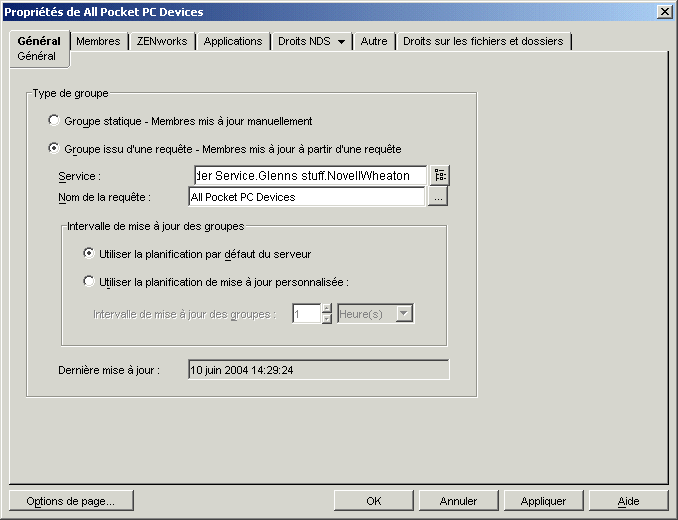Click the Appliquer button

coord(543,501)
